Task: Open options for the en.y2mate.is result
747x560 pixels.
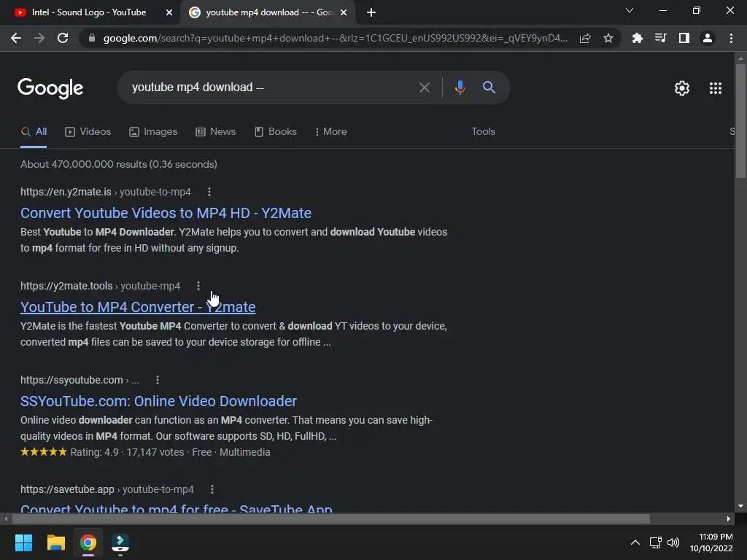Action: point(209,192)
